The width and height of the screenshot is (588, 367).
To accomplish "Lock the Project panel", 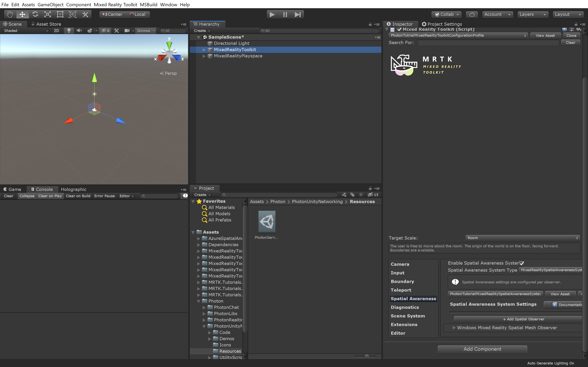I will pos(370,188).
